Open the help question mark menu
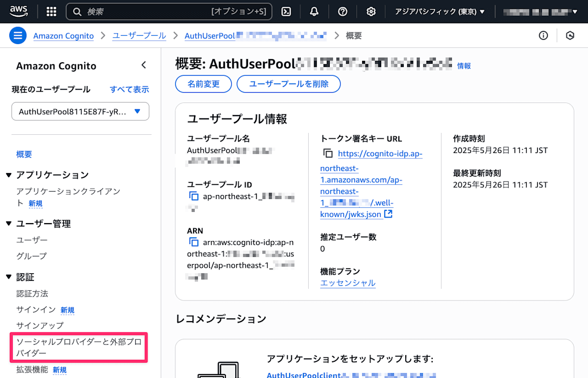 point(343,11)
